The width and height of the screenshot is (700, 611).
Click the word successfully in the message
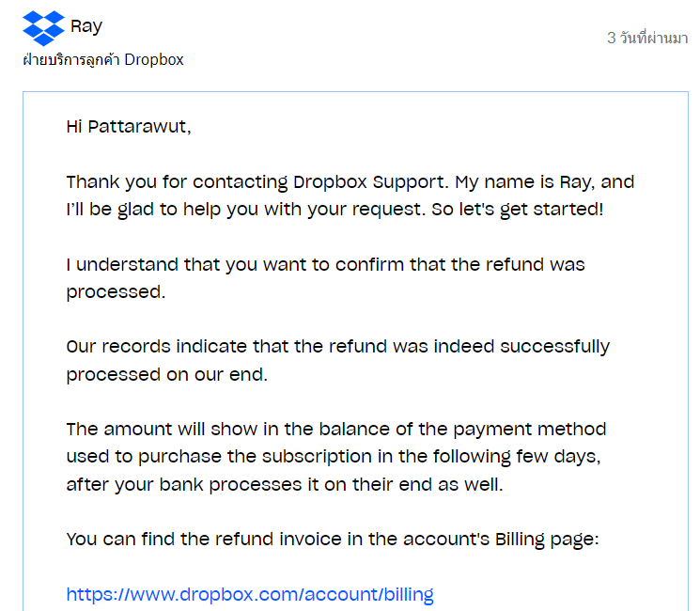pos(555,347)
